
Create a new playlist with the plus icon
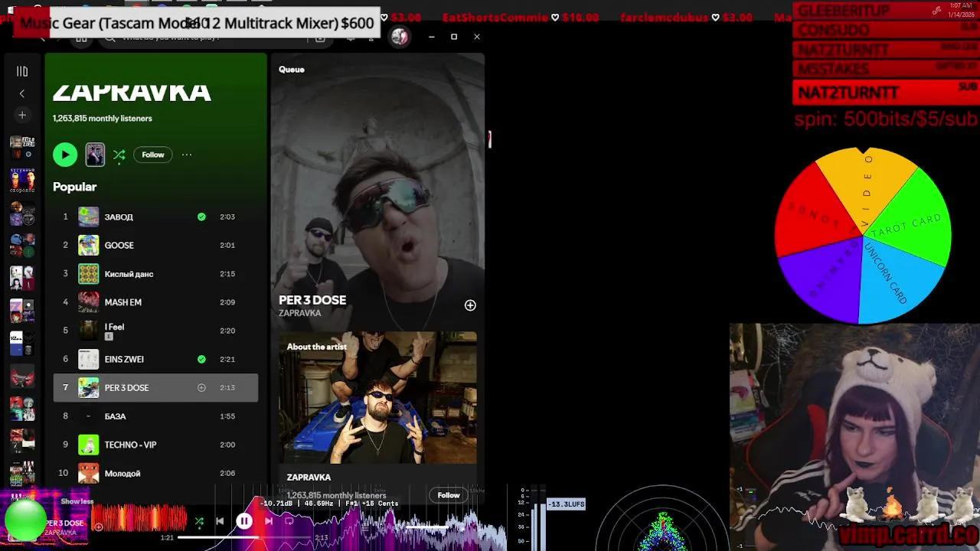(x=22, y=115)
